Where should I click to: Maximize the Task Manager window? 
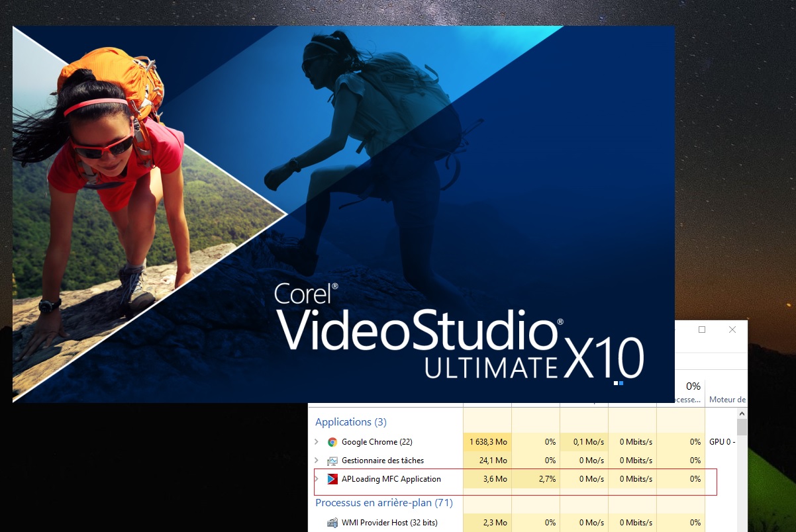coord(702,330)
